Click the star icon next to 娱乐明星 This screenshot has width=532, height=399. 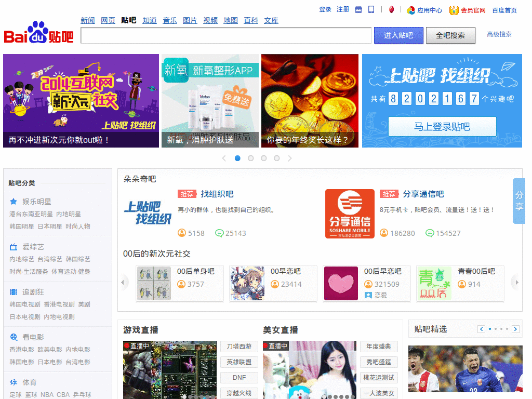[14, 202]
